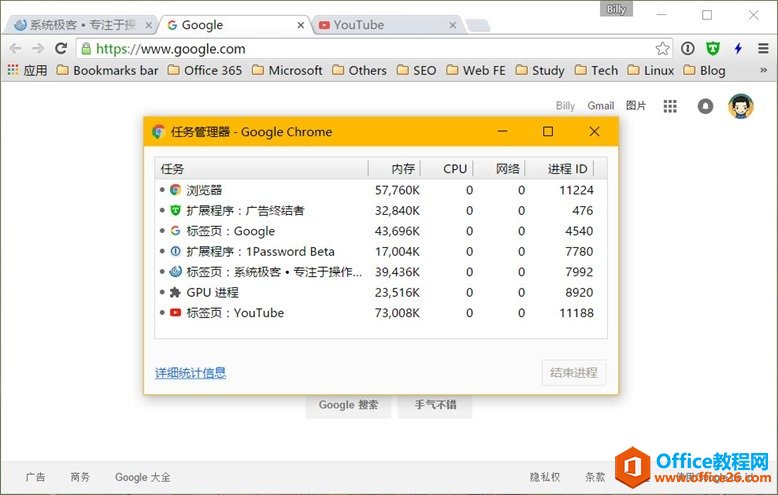Select the 标签页：系统极客 process row
Image resolution: width=778 pixels, height=495 pixels.
pyautogui.click(x=381, y=272)
